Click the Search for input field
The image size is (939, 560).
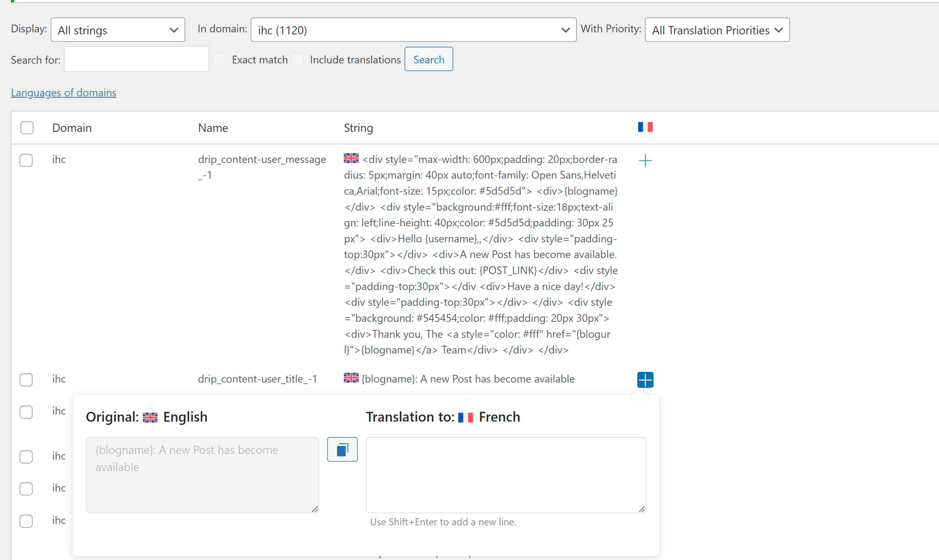coord(136,59)
